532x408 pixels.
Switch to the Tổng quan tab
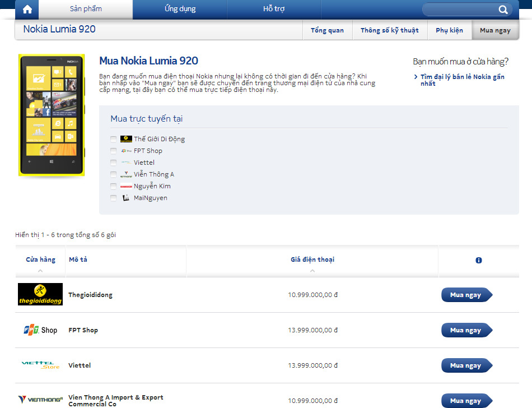pos(328,30)
